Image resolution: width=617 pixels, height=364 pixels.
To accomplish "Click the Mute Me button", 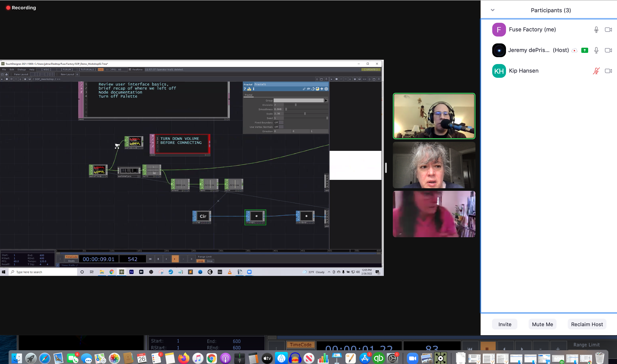I will point(542,324).
